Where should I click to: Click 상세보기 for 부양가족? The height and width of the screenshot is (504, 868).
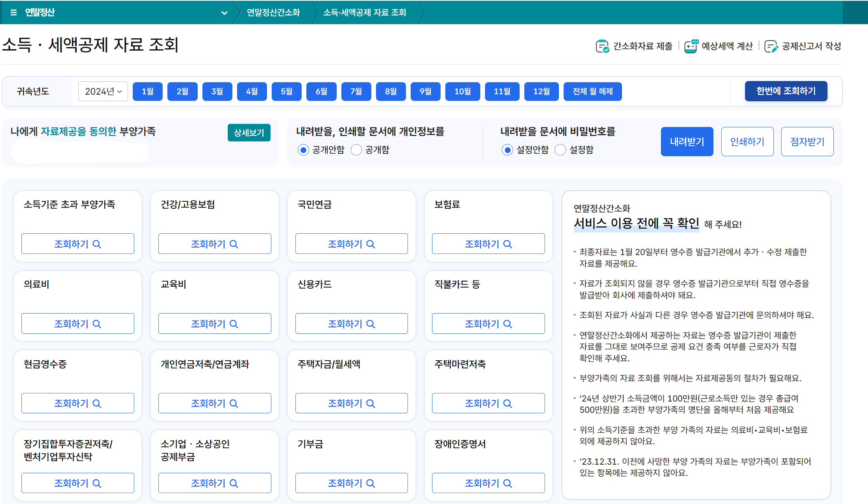(x=249, y=133)
